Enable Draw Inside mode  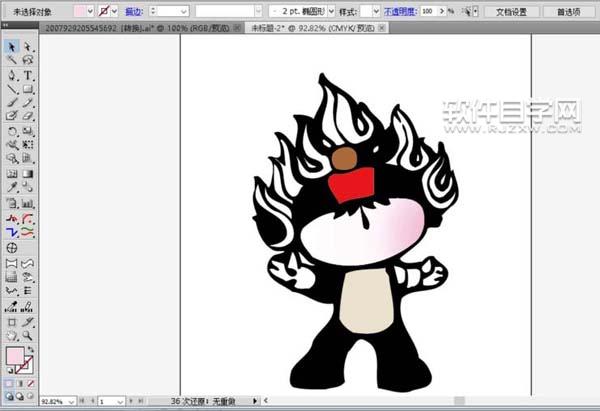[x=30, y=396]
